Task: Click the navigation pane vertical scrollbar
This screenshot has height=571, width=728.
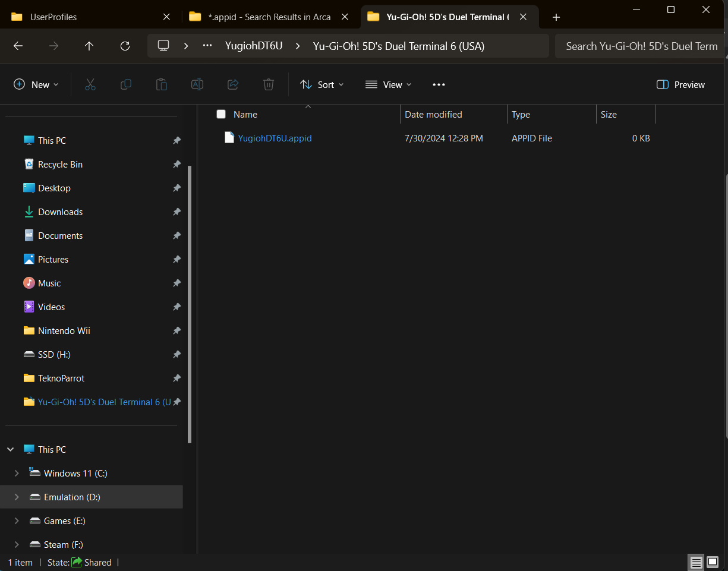Action: pyautogui.click(x=190, y=303)
